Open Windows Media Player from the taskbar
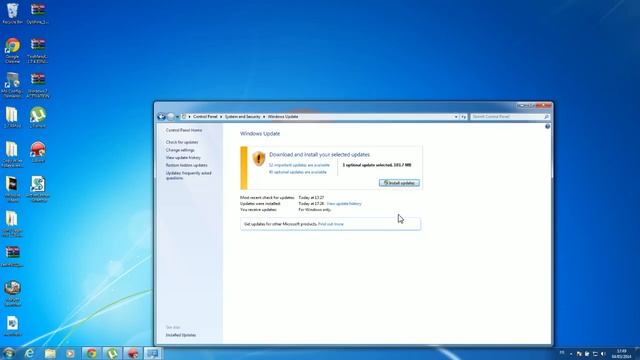 [x=70, y=353]
